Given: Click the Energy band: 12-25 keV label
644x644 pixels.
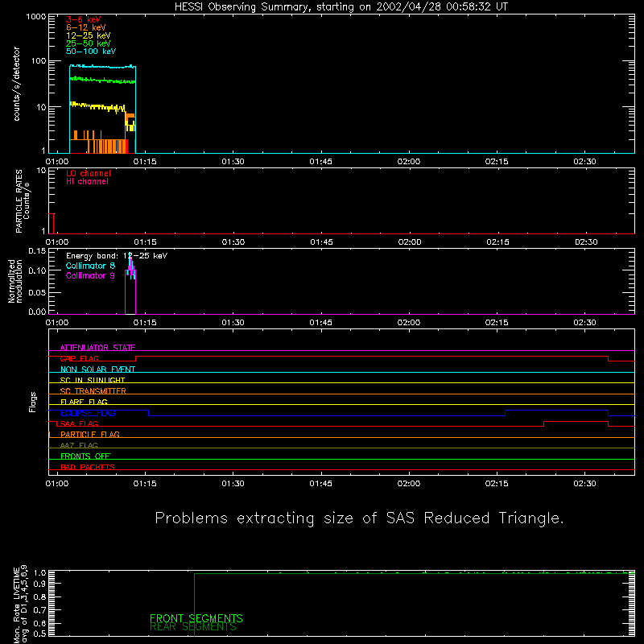Looking at the screenshot, I should [117, 256].
